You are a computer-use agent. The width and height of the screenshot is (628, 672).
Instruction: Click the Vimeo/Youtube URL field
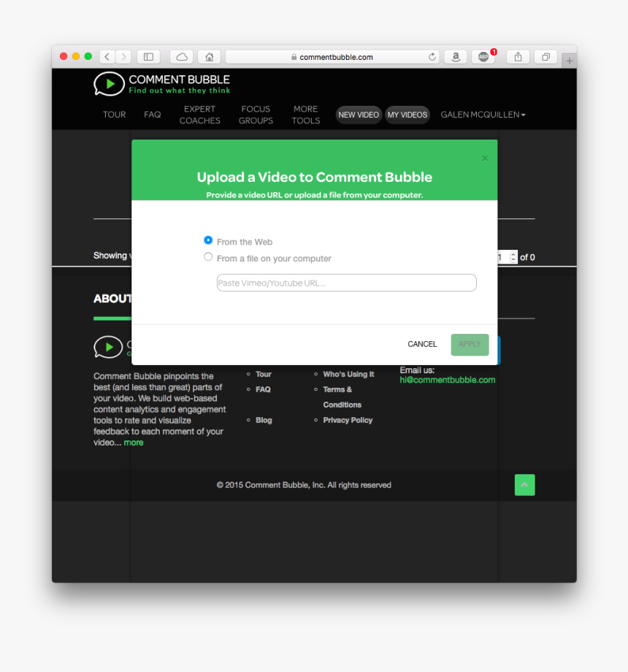point(346,283)
